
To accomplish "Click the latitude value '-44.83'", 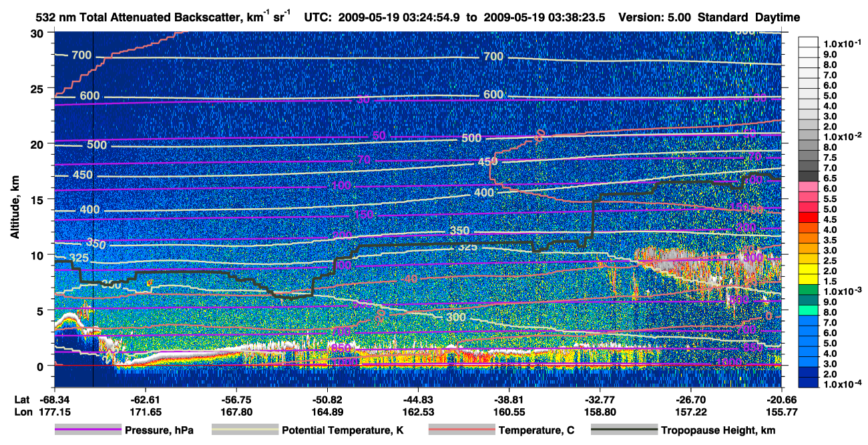I will pos(419,399).
